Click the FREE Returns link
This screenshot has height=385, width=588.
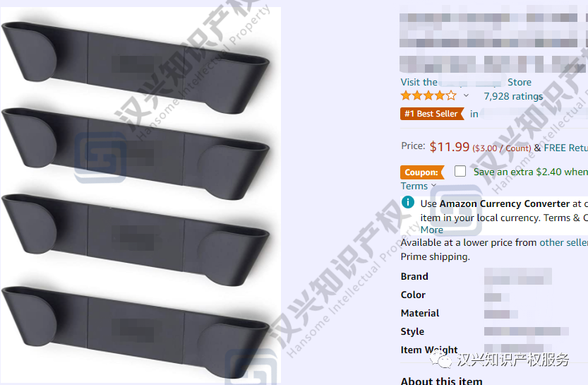tap(566, 148)
